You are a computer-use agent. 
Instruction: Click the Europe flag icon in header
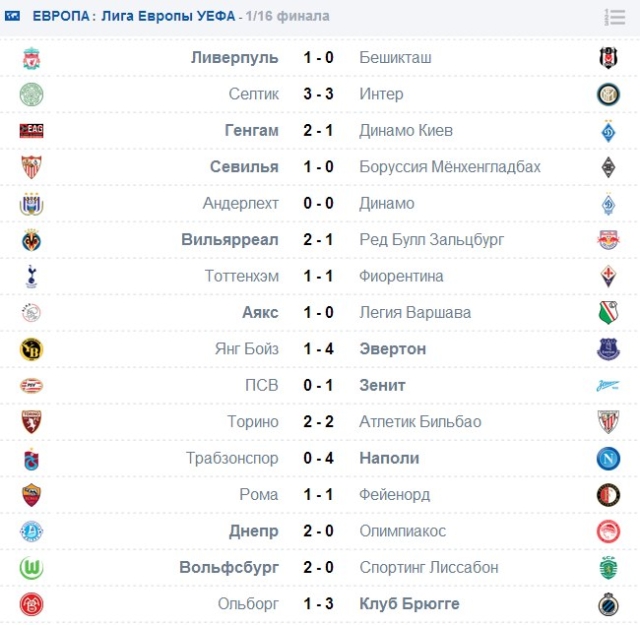12,16
